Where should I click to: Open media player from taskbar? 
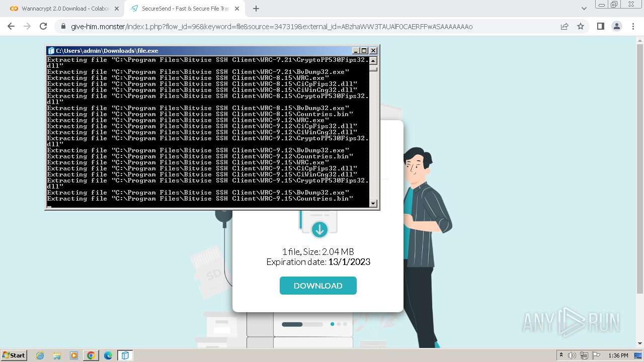coord(74,355)
